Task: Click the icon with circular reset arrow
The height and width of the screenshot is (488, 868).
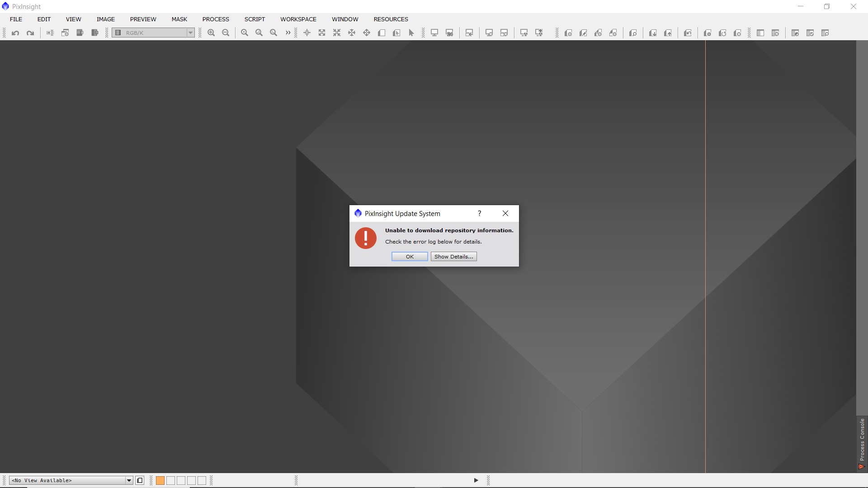Action: tap(722, 33)
